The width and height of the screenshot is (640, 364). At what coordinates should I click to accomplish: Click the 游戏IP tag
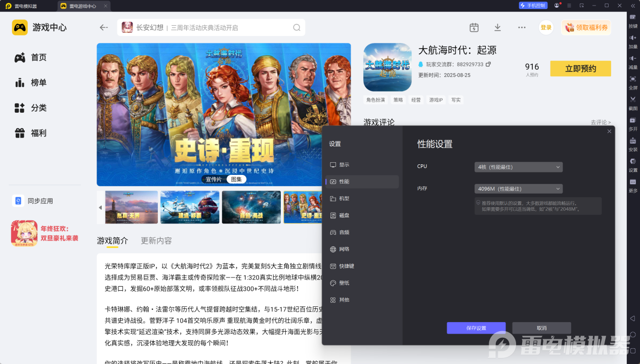pyautogui.click(x=436, y=100)
